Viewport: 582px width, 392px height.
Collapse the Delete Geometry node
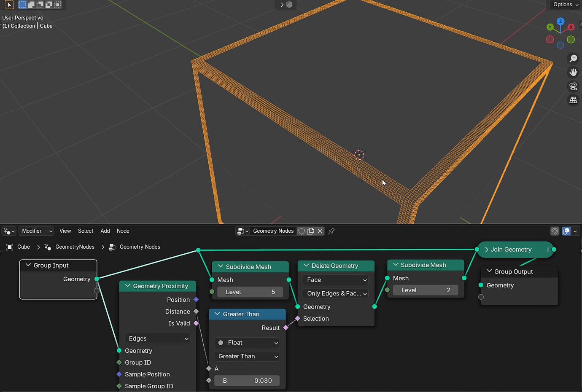(x=306, y=266)
